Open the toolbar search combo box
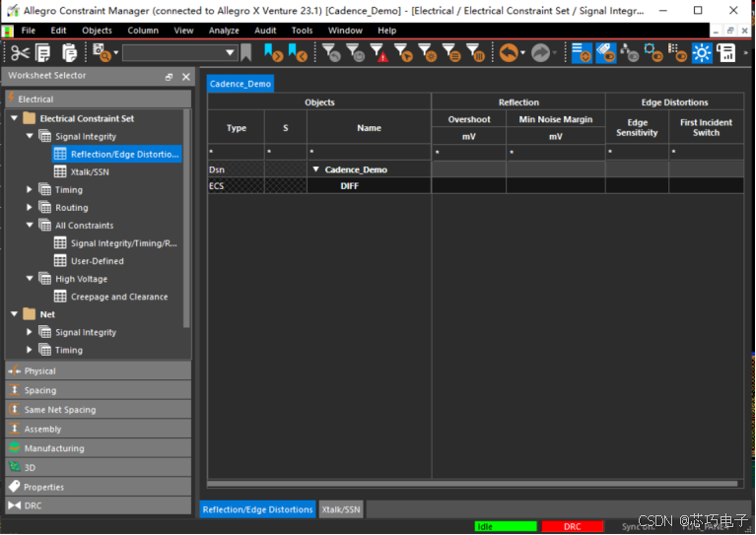Screen dimensions: 756x535 (179, 52)
